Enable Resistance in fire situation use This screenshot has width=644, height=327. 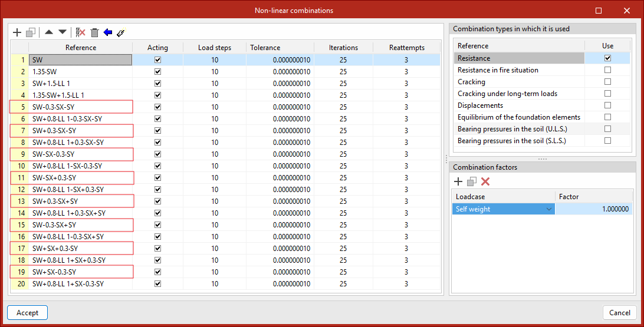pos(607,70)
